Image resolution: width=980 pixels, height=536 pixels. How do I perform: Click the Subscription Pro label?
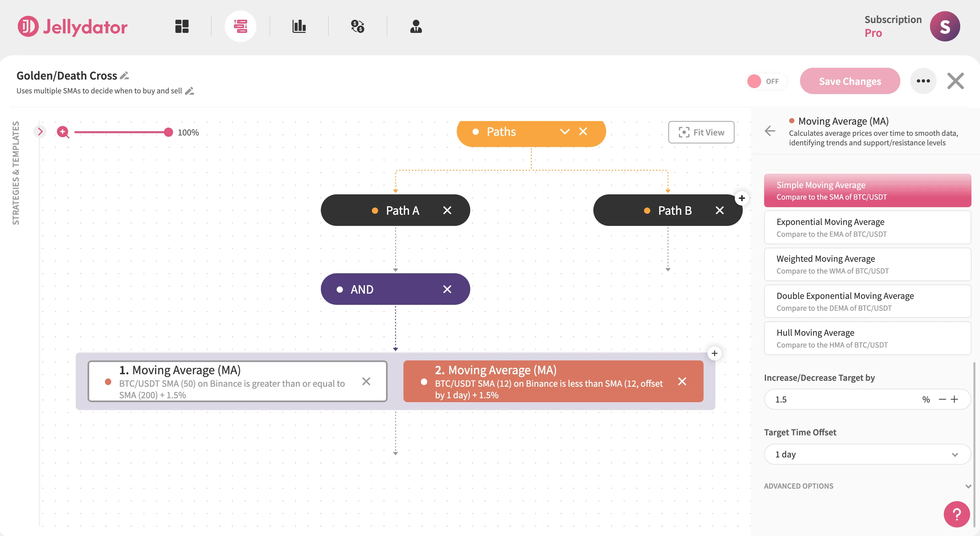(893, 26)
